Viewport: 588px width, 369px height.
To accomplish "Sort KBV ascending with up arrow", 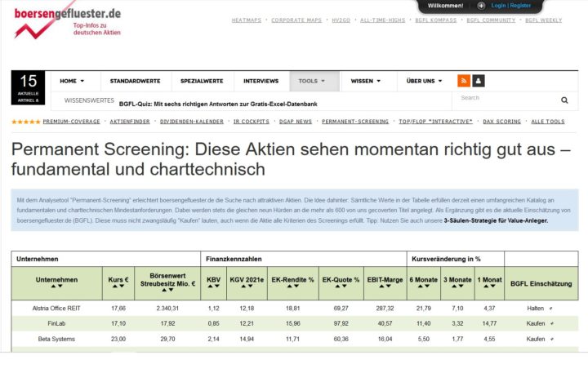I will pos(210,286).
